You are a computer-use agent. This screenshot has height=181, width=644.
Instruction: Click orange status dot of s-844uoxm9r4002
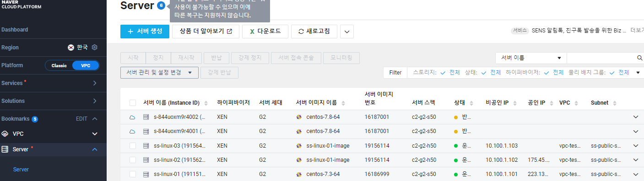[x=456, y=117]
